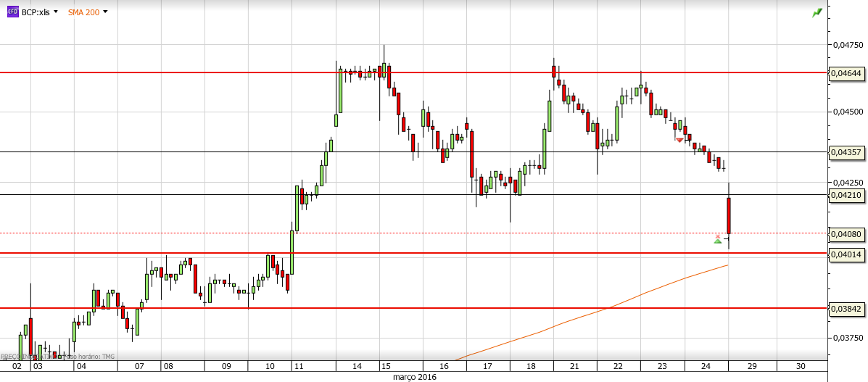The image size is (868, 382).
Task: Click the date label 24 on time axis
Action: 706,366
